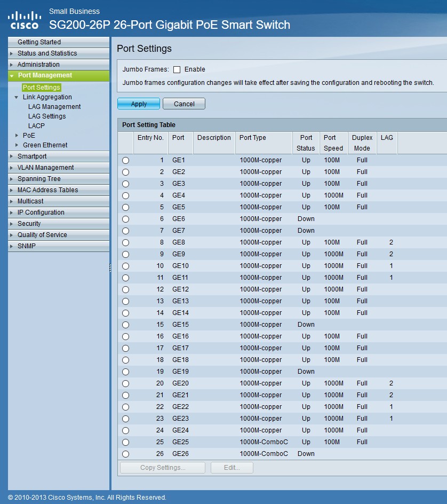Click the Edit button
This screenshot has width=447, height=504.
pyautogui.click(x=232, y=468)
